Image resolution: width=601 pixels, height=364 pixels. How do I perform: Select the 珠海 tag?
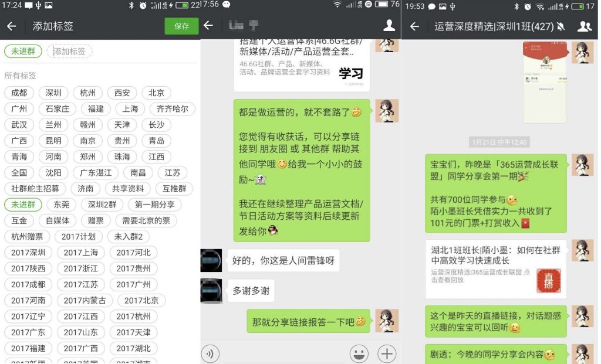coord(122,157)
